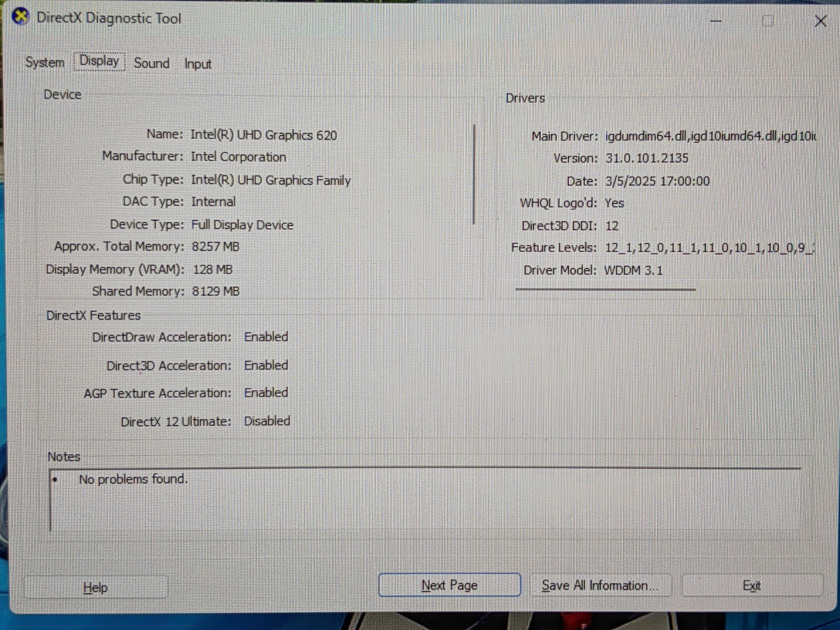Click the 'Notes' section label
This screenshot has height=630, width=840.
coord(64,457)
